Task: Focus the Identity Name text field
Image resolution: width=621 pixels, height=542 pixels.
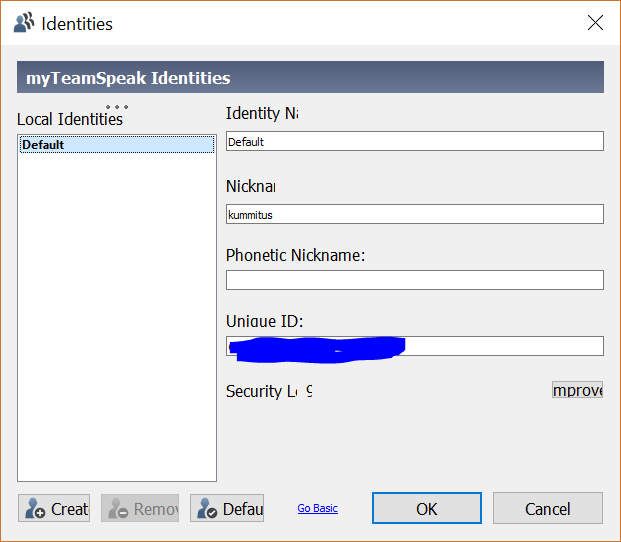Action: [414, 141]
